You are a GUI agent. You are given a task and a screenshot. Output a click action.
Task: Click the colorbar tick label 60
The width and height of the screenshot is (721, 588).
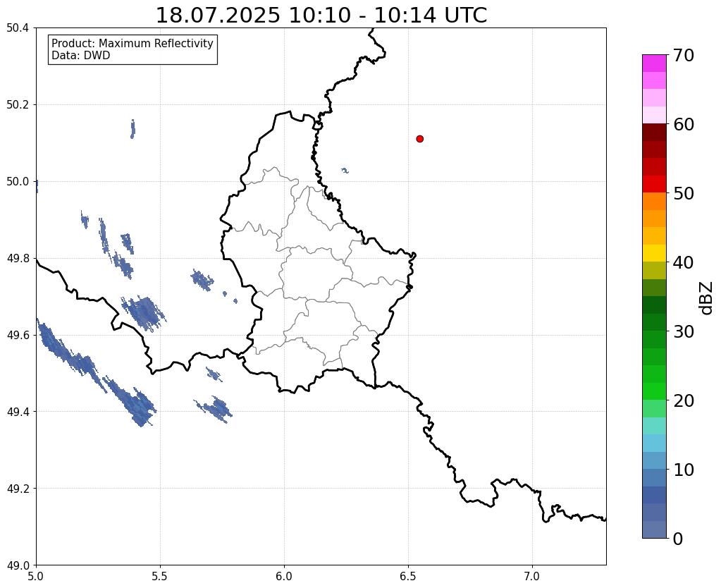point(684,124)
